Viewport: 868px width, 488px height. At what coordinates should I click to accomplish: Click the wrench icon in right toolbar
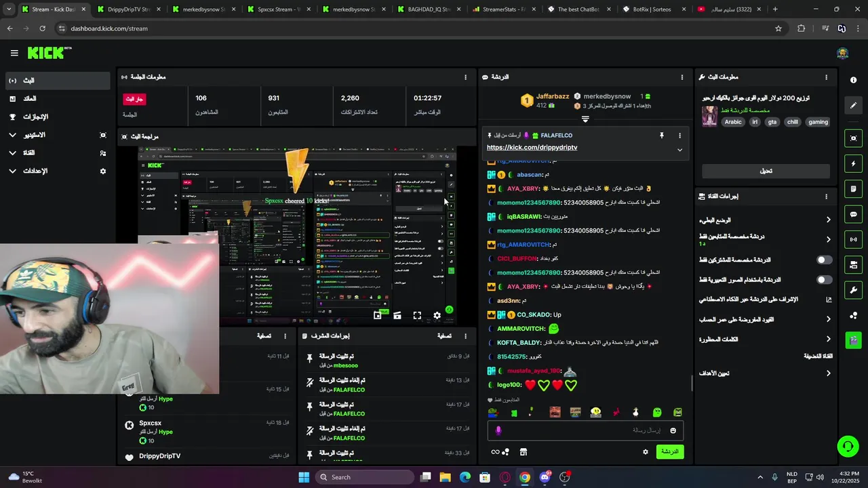pyautogui.click(x=853, y=290)
